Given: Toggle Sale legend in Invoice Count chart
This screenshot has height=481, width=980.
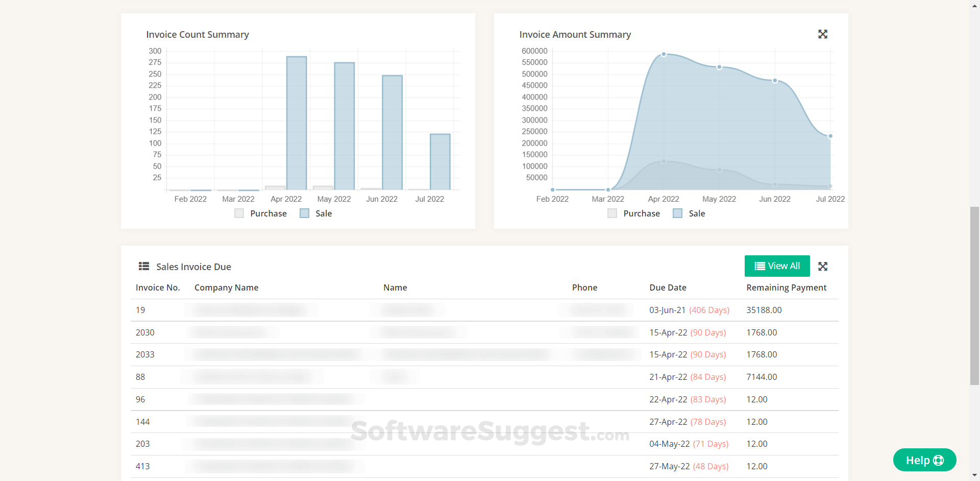Looking at the screenshot, I should [x=316, y=213].
